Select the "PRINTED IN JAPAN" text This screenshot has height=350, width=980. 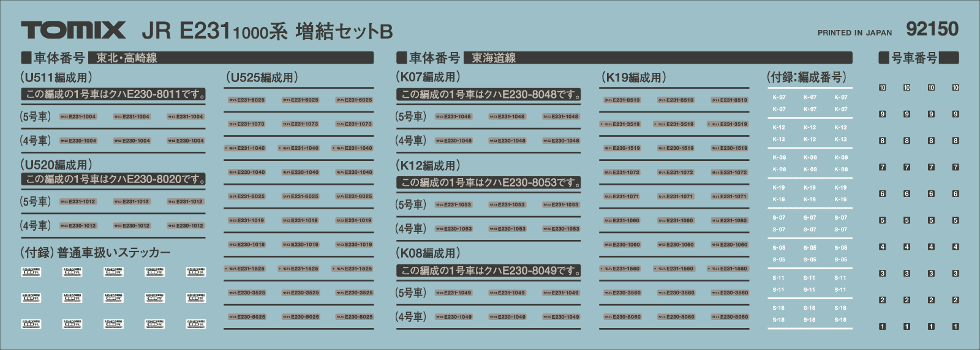[x=854, y=33]
